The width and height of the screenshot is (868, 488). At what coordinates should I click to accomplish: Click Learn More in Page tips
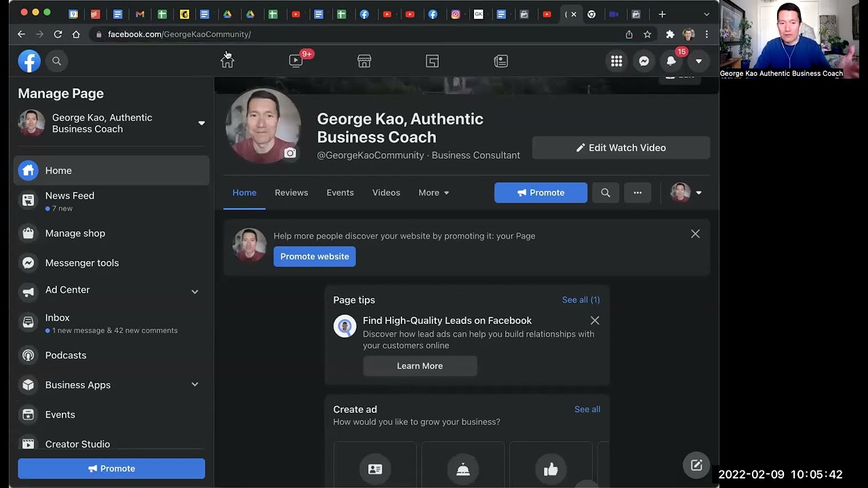(x=420, y=366)
